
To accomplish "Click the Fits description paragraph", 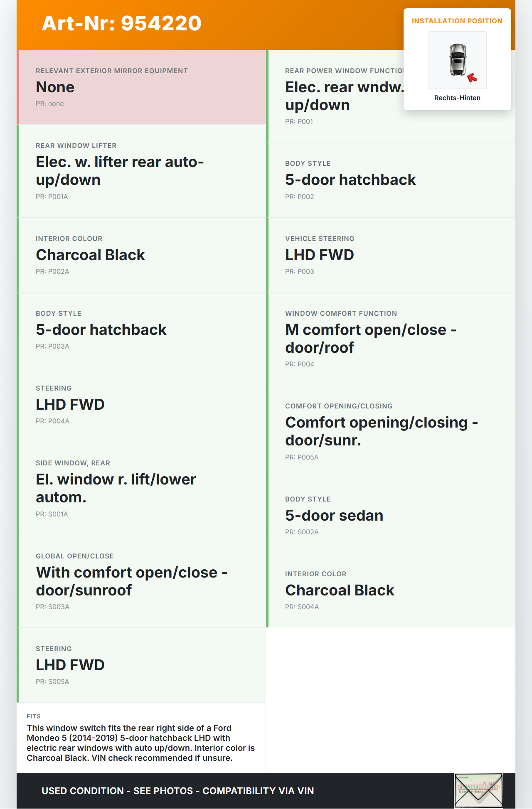I will pyautogui.click(x=141, y=743).
